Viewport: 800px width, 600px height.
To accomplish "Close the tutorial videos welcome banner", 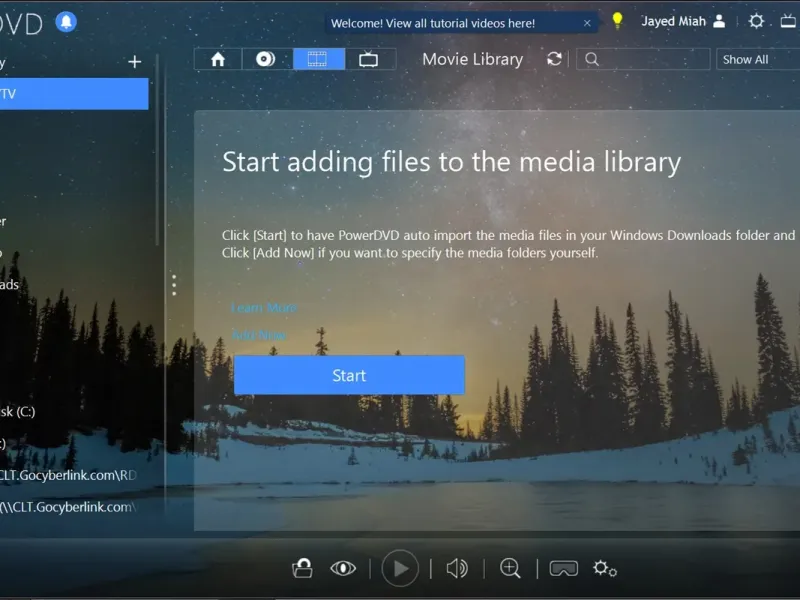I will 587,23.
